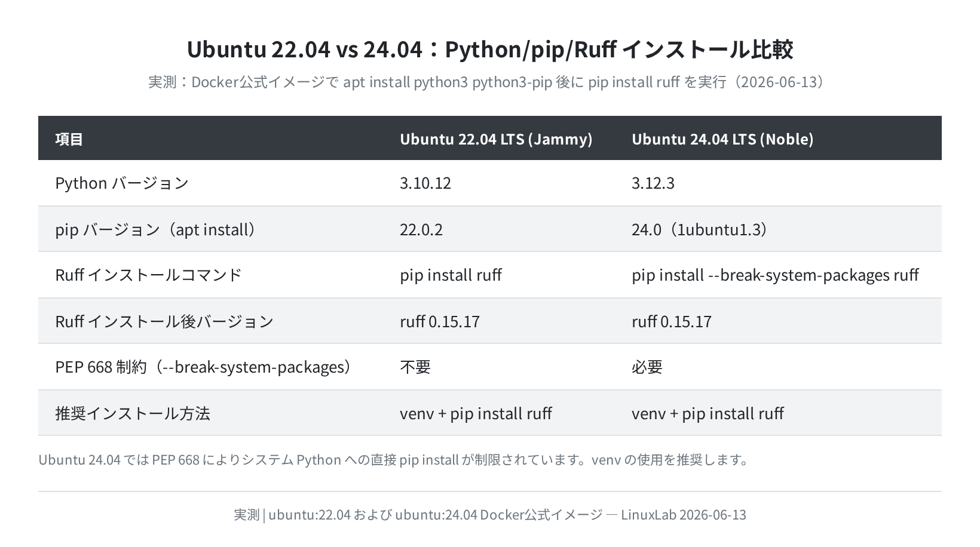The height and width of the screenshot is (547, 980).
Task: Click 'venv + pip install ruff' in Jammy column
Action: point(476,414)
